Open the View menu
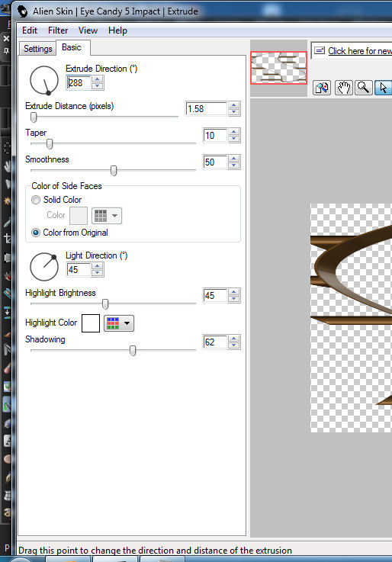Screen dimensions: 392x562 (x=88, y=31)
